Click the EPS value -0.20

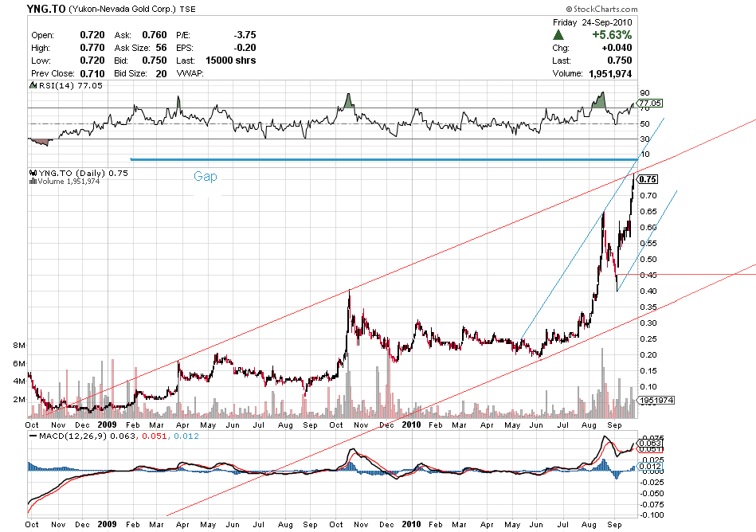(x=245, y=47)
